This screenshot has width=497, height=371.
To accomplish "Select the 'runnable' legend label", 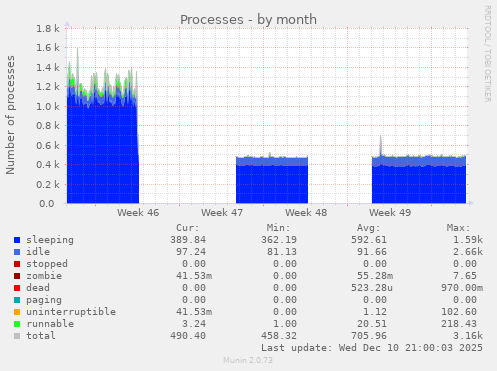I will click(50, 324).
